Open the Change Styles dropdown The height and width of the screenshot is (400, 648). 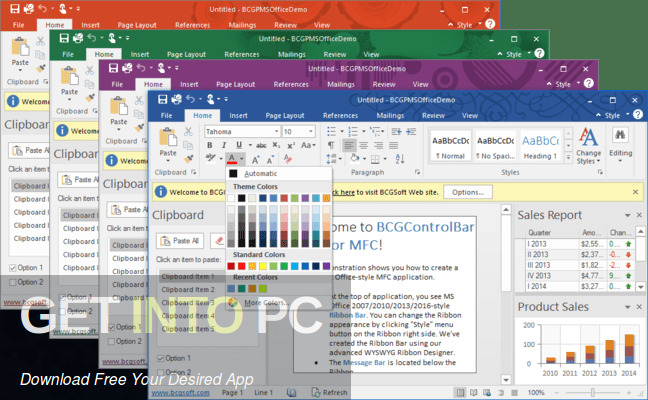point(588,157)
